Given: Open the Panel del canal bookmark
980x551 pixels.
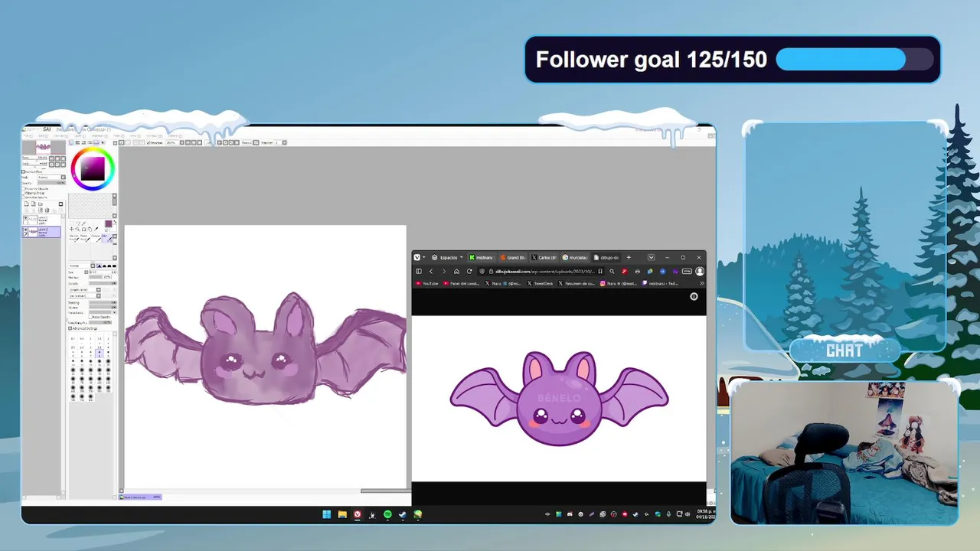Looking at the screenshot, I should 462,283.
